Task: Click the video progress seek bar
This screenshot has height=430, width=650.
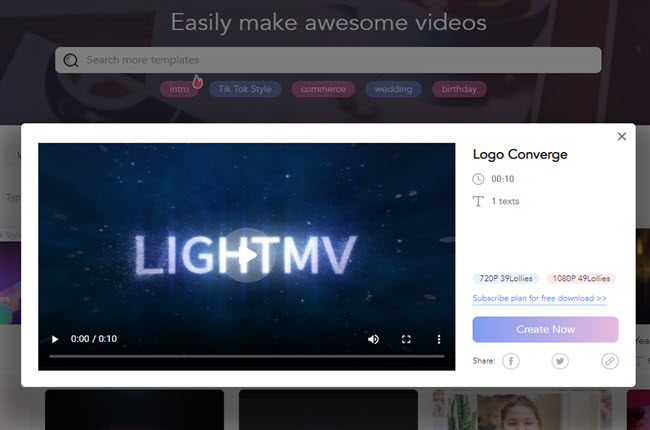Action: (245, 357)
